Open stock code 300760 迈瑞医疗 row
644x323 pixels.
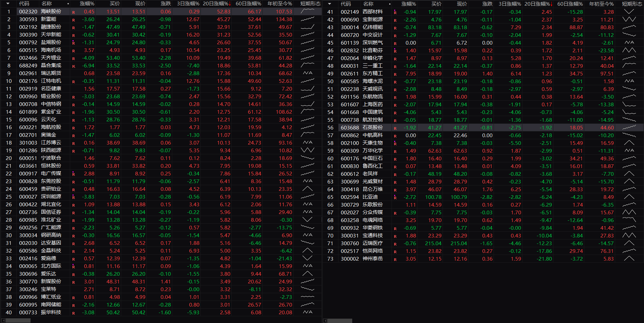(x=350, y=244)
